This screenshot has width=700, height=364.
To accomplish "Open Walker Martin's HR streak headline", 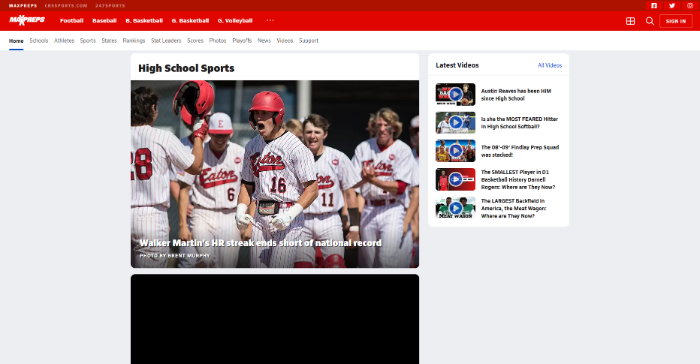I will click(260, 243).
